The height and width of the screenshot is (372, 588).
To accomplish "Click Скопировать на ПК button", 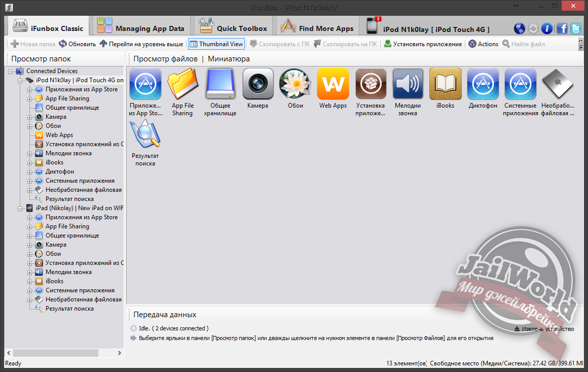I will (346, 44).
